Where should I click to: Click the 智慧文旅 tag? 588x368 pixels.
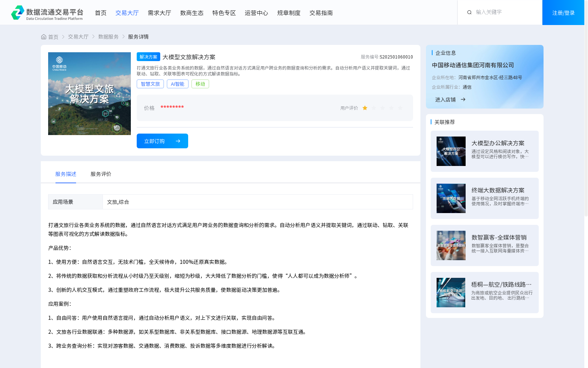point(150,84)
